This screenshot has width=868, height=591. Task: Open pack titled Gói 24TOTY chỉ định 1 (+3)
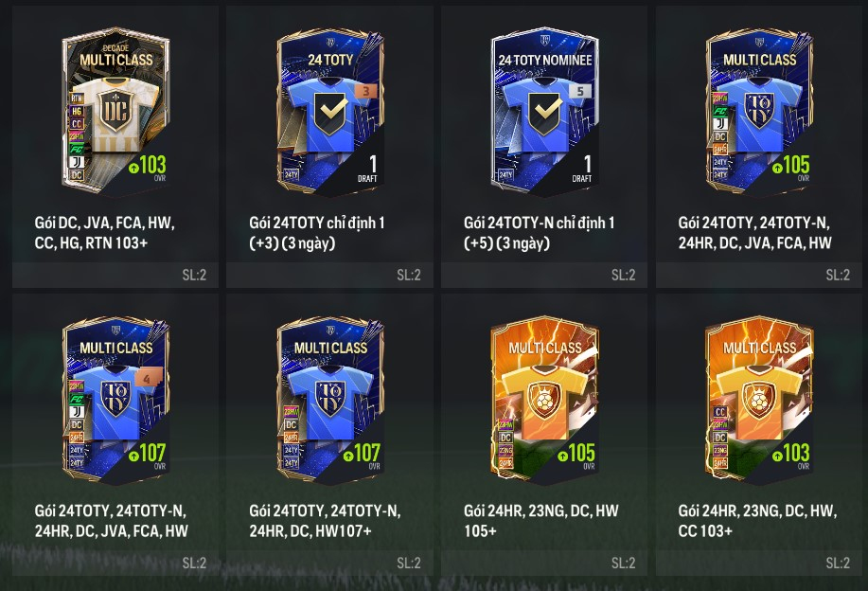pyautogui.click(x=317, y=233)
